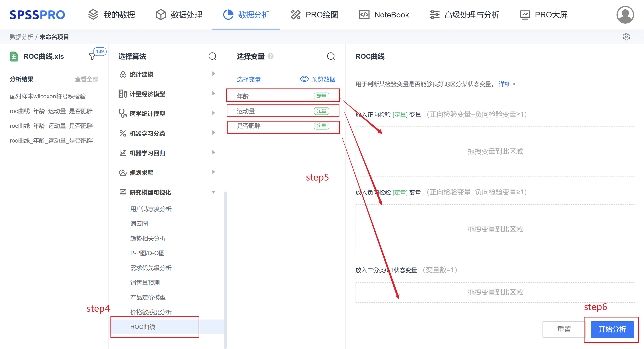Search algorithms using 选择算法 magnifier icon
Screen dimensions: 644x349
click(x=212, y=57)
